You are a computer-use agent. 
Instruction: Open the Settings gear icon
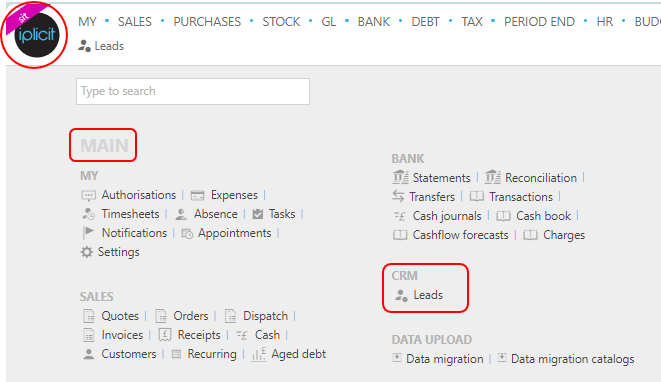(x=87, y=252)
